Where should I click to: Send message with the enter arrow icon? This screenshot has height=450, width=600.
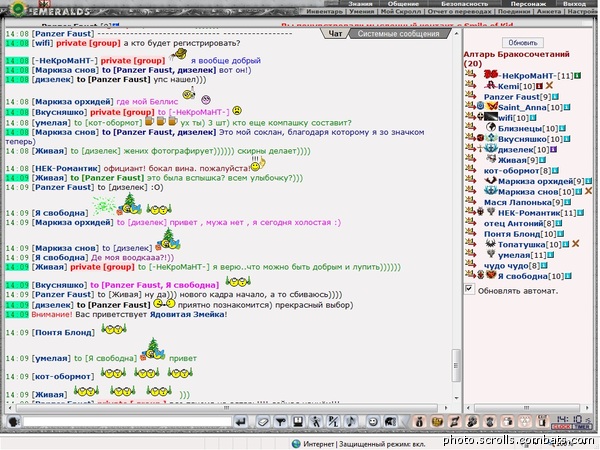[x=241, y=422]
